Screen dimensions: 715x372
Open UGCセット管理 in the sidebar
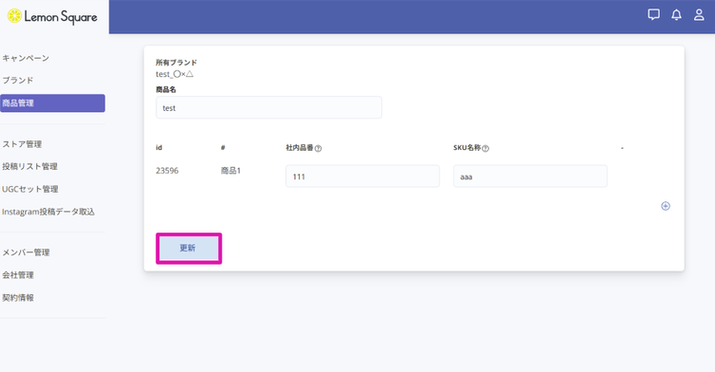pyautogui.click(x=30, y=189)
